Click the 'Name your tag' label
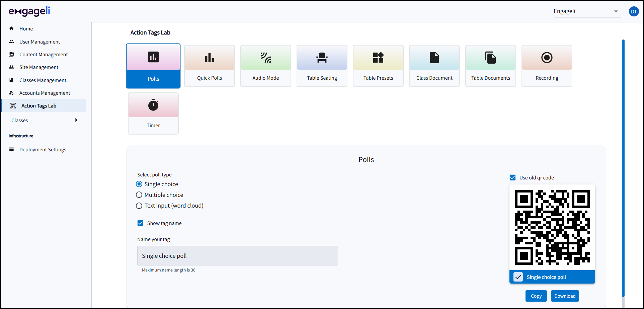 click(x=154, y=239)
